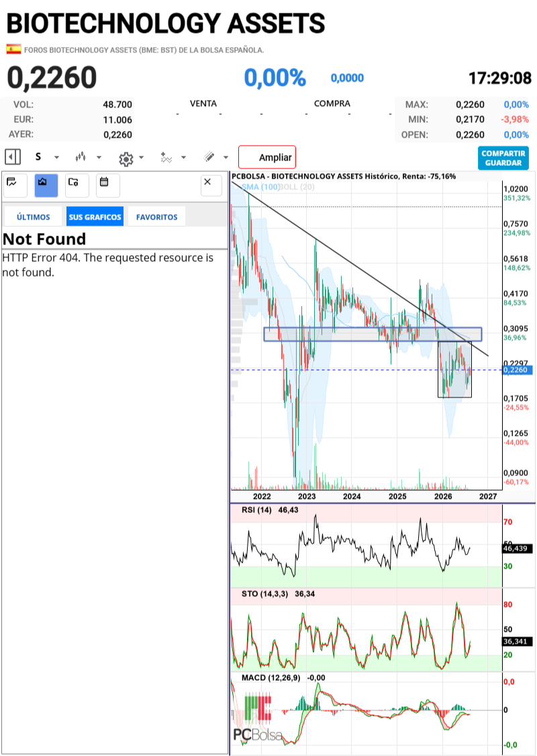This screenshot has width=537, height=756.
Task: Click the Not Found heading
Action: tap(44, 238)
